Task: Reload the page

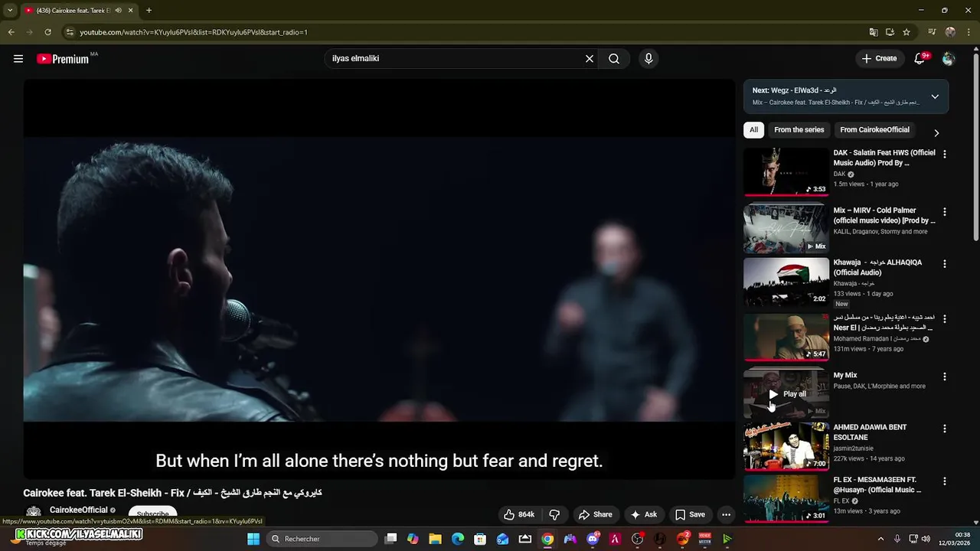Action: 47,32
